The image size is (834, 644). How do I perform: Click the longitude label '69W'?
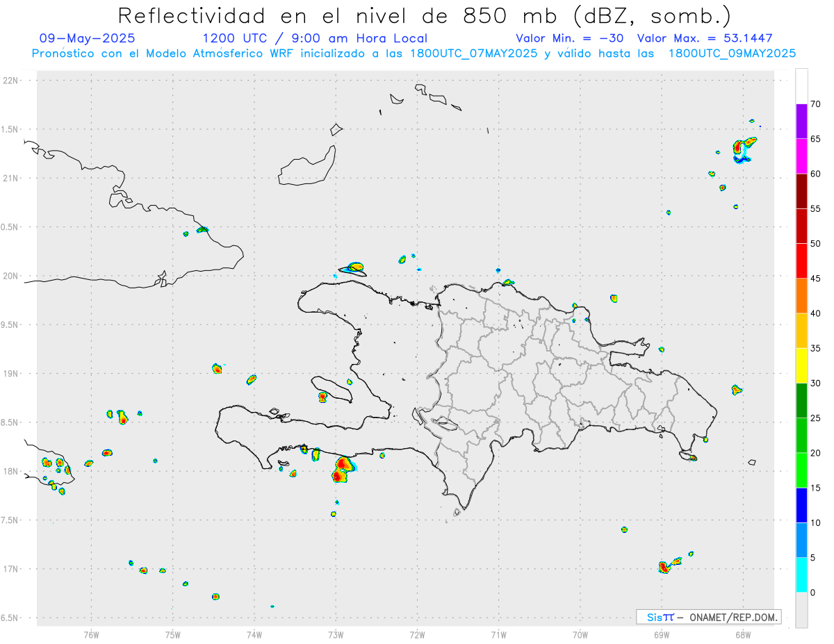(662, 634)
